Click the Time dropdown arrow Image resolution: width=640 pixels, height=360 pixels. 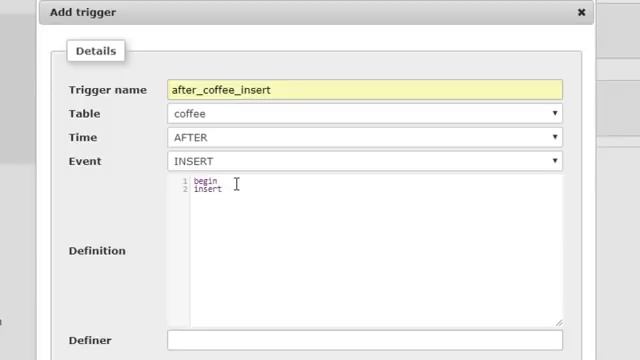point(555,137)
